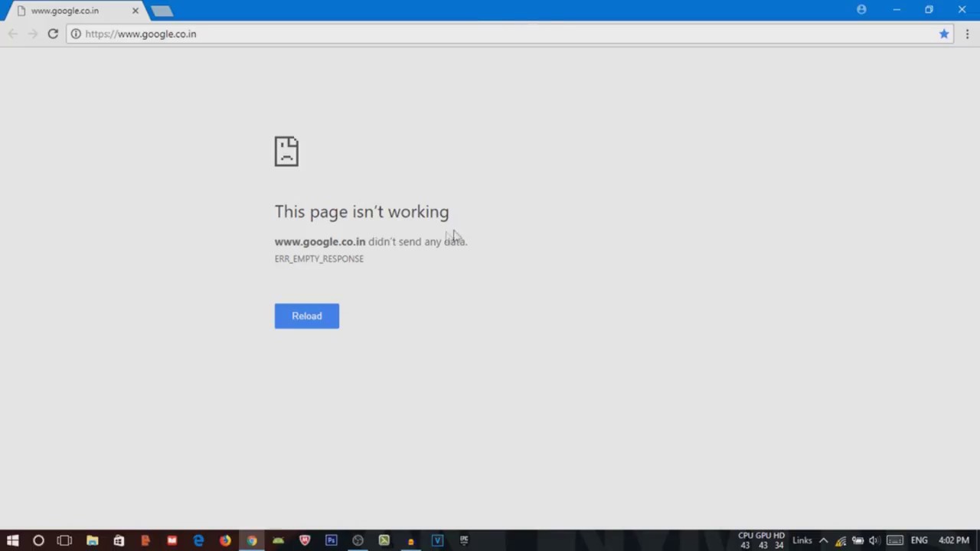Viewport: 980px width, 551px height.
Task: Open a new tab with the new-tab button
Action: (x=162, y=11)
